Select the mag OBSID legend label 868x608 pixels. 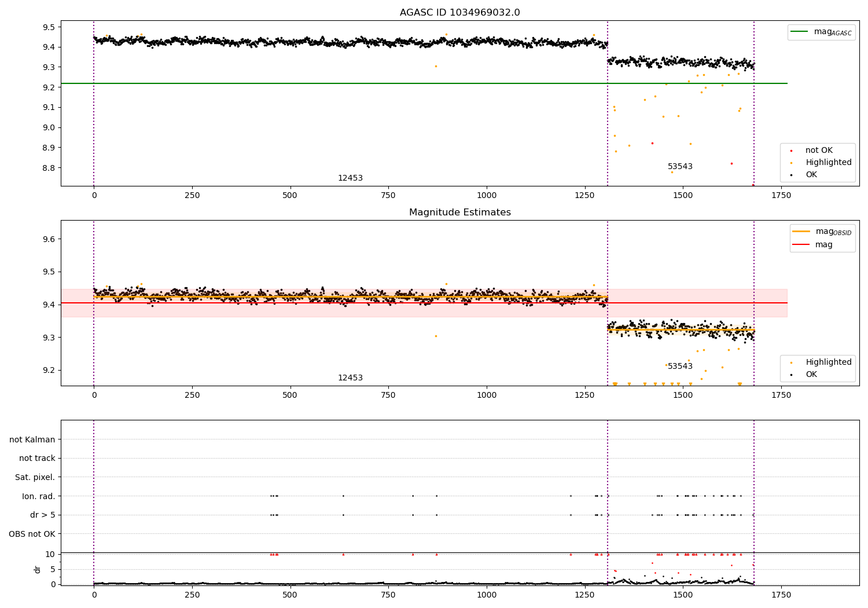833,232
